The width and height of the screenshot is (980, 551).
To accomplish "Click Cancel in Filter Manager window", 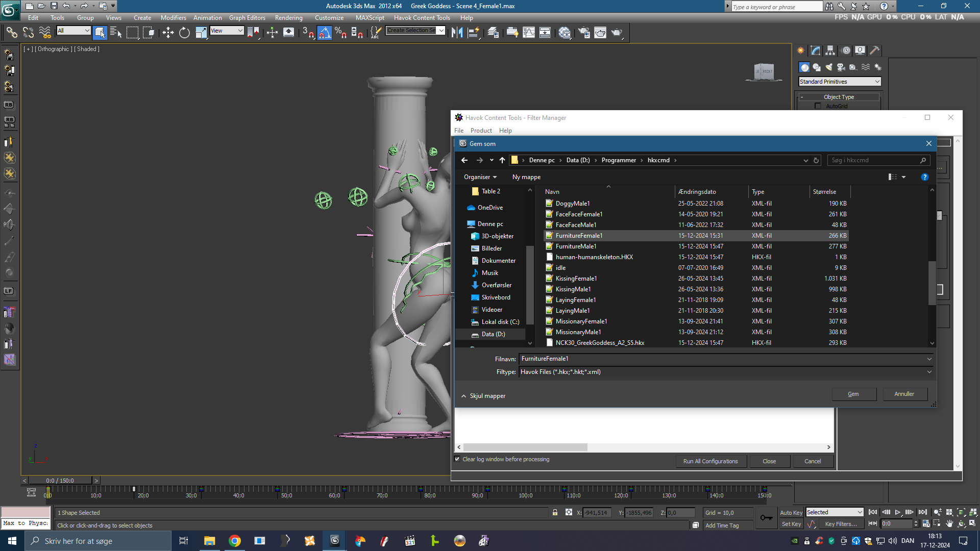I will 813,461.
